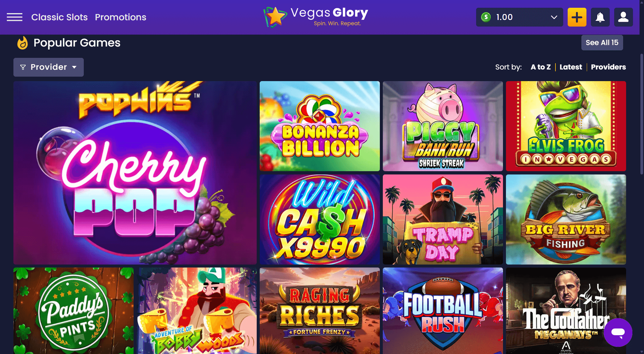
Task: Sort games by A to Z
Action: coord(541,67)
